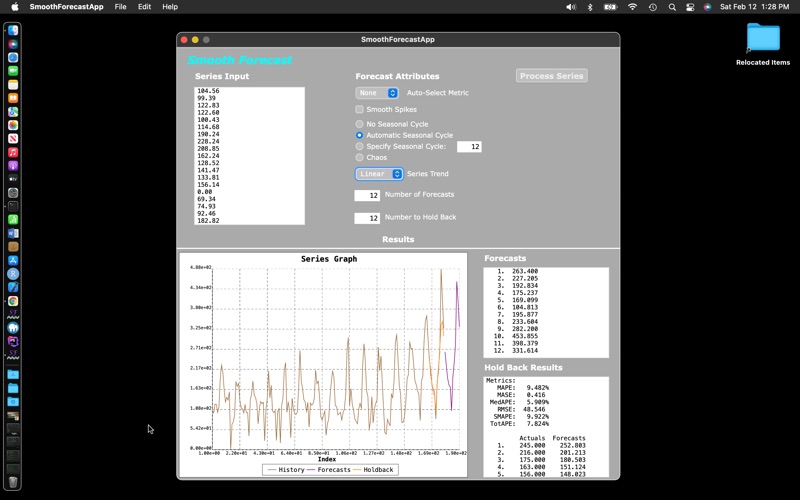Open Time Machine menu bar icon
This screenshot has height=500, width=800.
(x=653, y=7)
